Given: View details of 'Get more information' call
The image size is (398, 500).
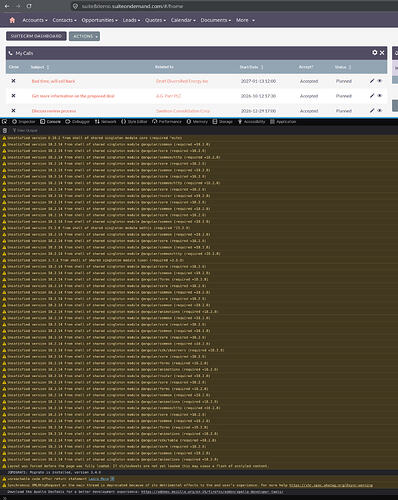Looking at the screenshot, I should point(379,96).
